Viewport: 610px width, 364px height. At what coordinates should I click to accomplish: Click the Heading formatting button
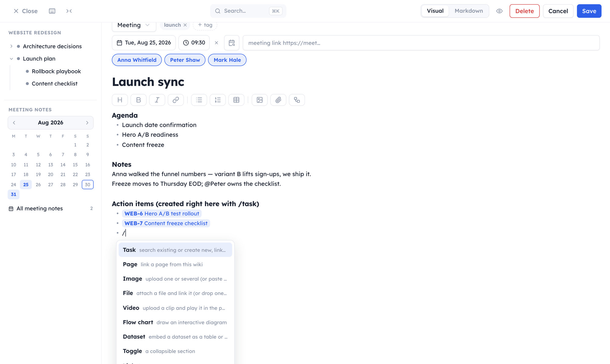[x=120, y=100]
